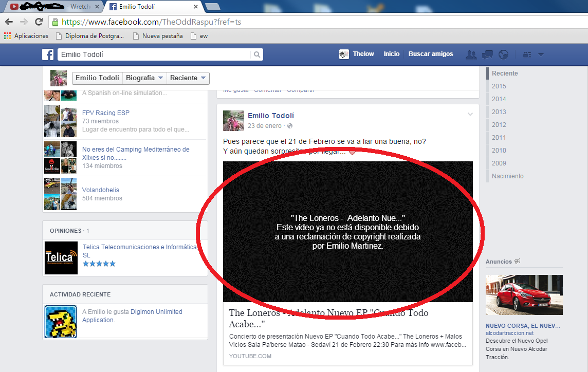The width and height of the screenshot is (588, 372).
Task: Click the public audience globe icon
Action: tap(290, 126)
